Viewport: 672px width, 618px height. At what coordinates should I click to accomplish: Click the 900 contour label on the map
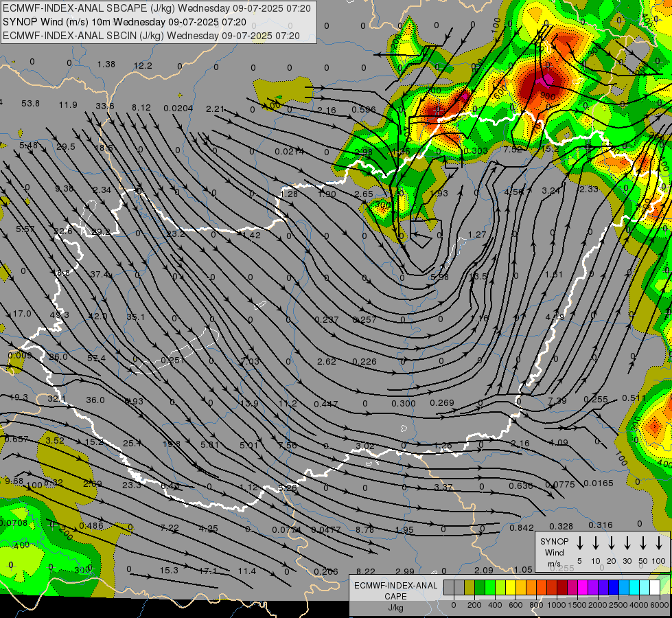548,96
